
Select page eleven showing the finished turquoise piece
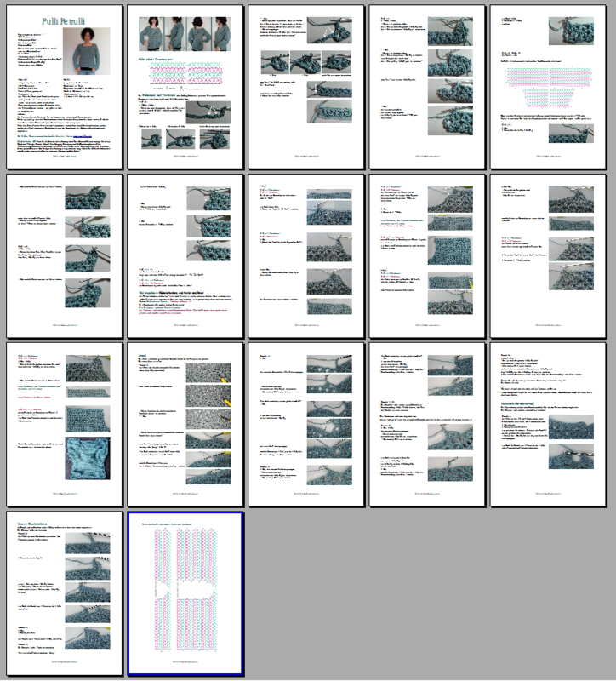[65, 425]
